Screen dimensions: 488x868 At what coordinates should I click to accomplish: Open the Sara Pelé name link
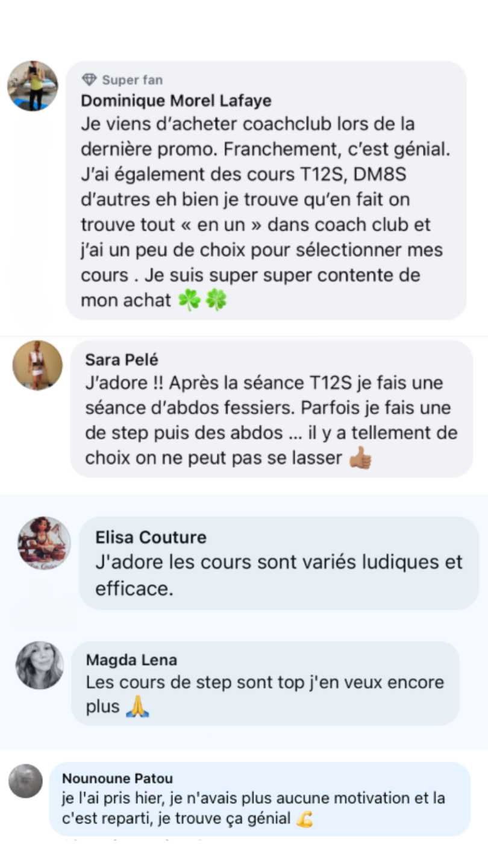point(122,360)
